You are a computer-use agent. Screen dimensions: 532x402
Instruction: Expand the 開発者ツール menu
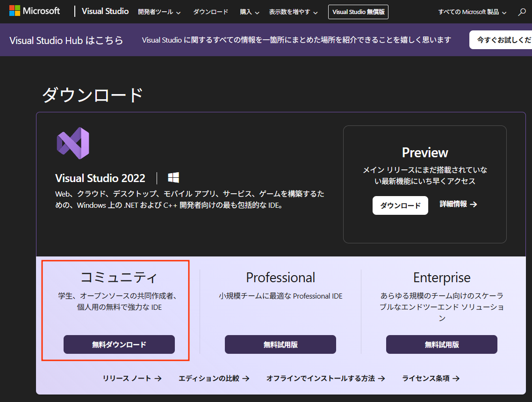159,12
